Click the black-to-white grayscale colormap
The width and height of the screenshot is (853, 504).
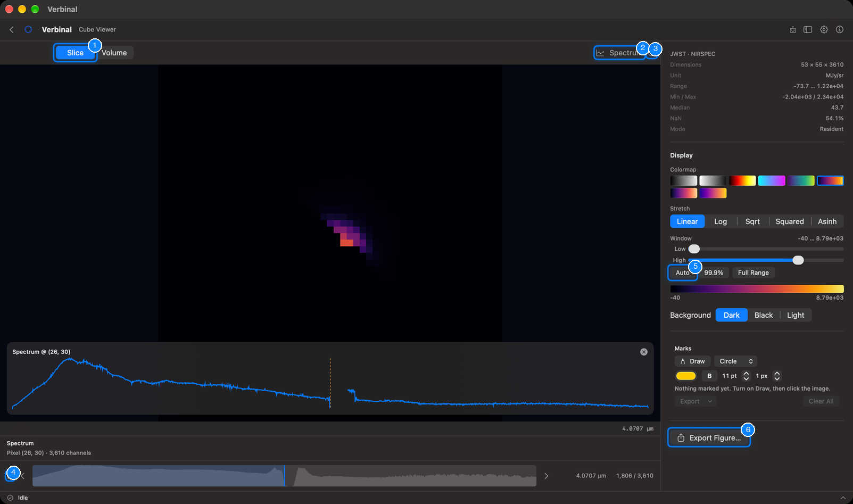684,180
